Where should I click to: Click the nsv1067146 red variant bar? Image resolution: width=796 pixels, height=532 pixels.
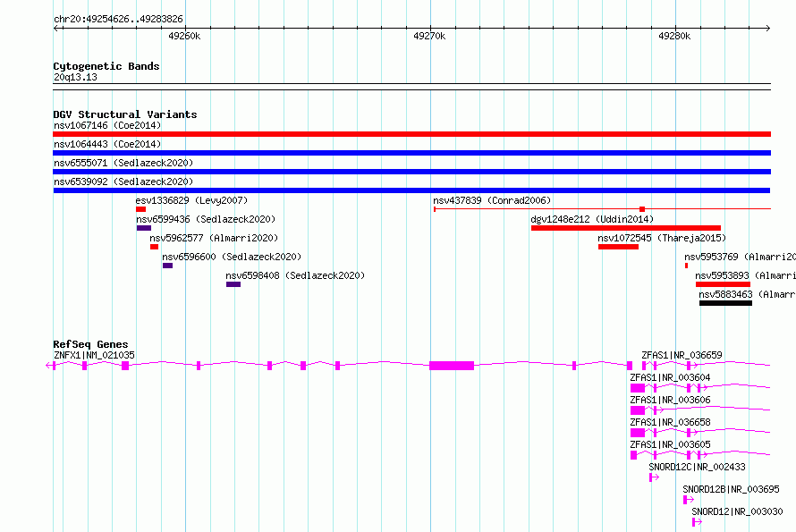click(411, 134)
